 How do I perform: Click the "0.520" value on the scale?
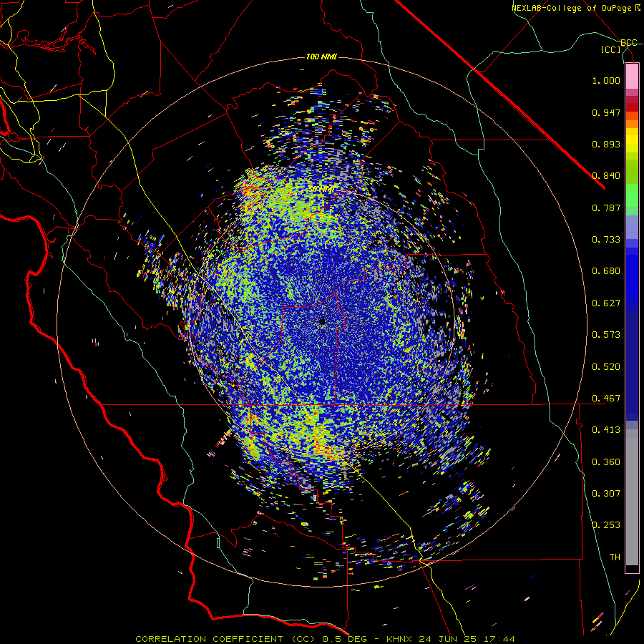(x=606, y=367)
